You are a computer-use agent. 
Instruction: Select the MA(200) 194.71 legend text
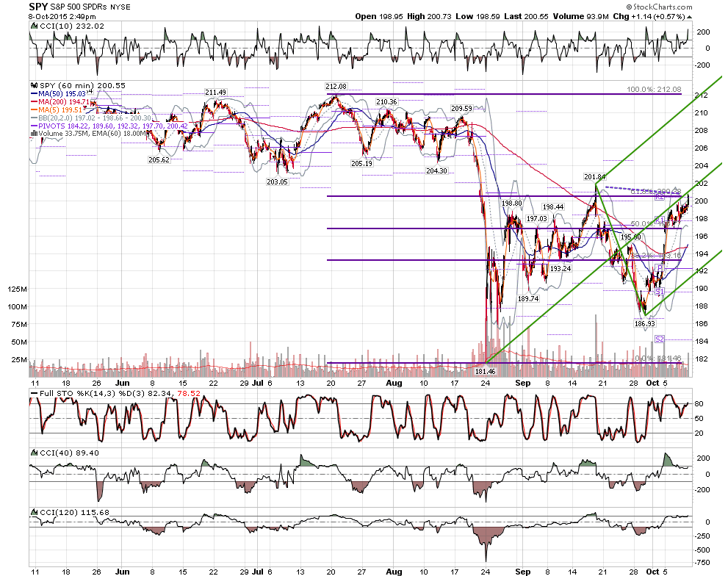coord(64,101)
